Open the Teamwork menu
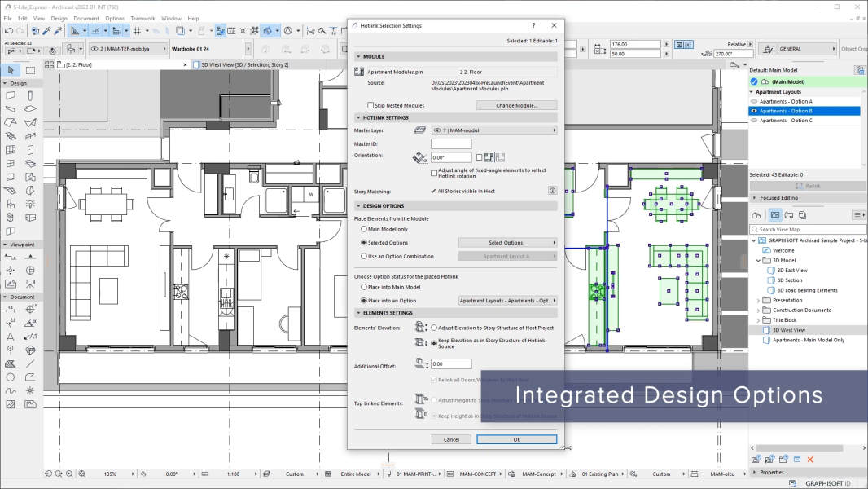 point(142,18)
